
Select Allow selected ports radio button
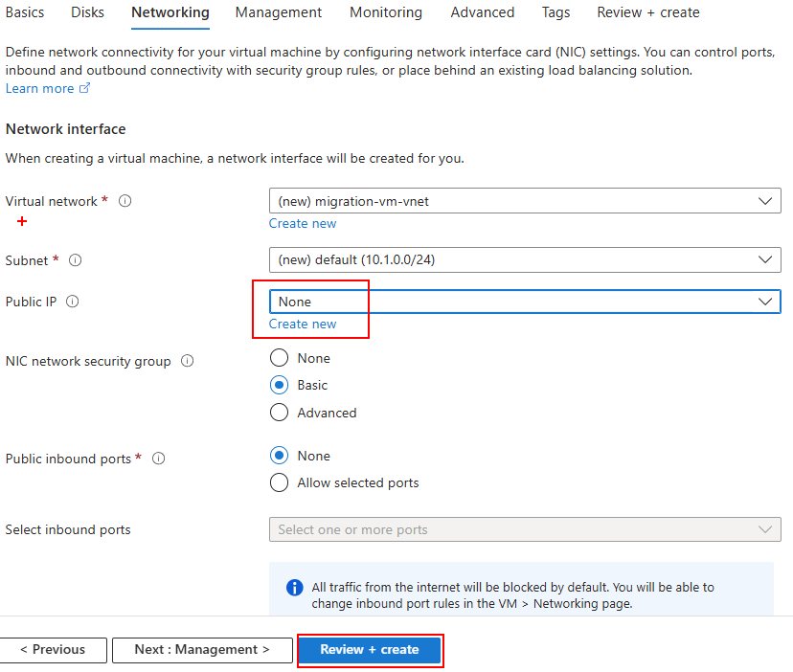point(279,482)
